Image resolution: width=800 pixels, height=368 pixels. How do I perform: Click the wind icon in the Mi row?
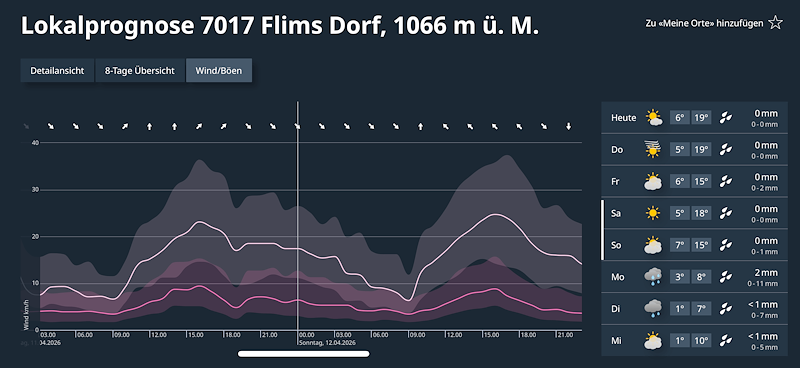pyautogui.click(x=726, y=340)
